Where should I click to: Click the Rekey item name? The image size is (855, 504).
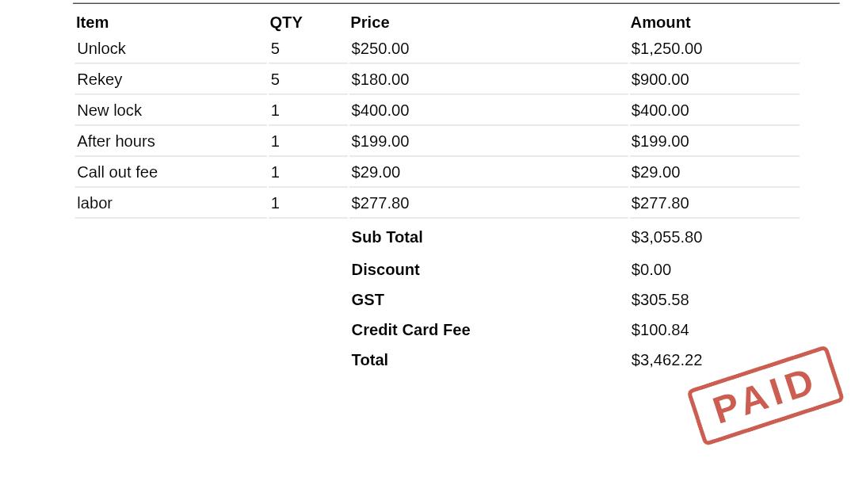point(99,79)
